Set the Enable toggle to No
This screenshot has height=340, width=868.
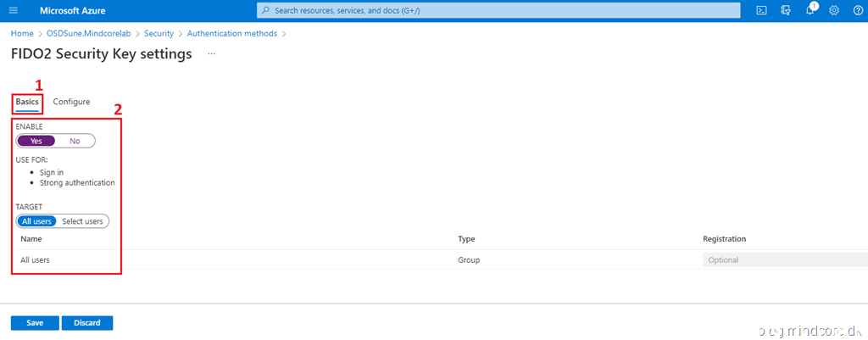pyautogui.click(x=75, y=141)
